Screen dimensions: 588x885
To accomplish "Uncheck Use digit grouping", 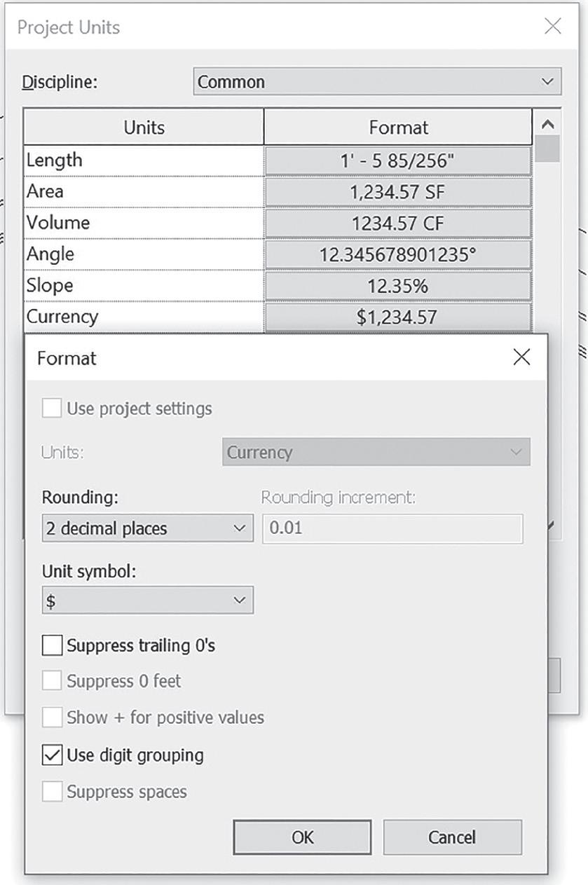I will pyautogui.click(x=53, y=755).
